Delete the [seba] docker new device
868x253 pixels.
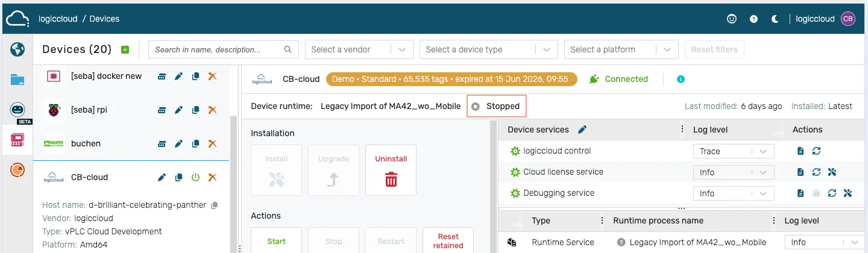click(x=212, y=77)
